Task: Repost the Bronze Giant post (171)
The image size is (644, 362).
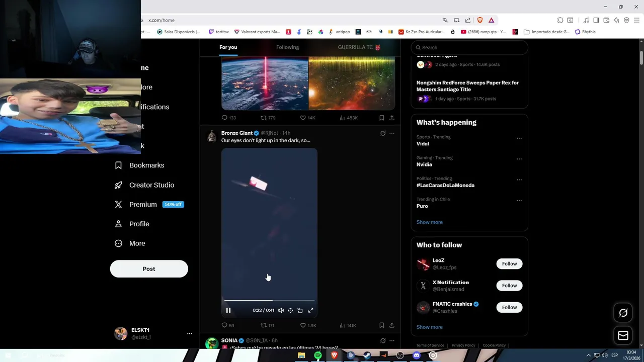Action: (267, 325)
